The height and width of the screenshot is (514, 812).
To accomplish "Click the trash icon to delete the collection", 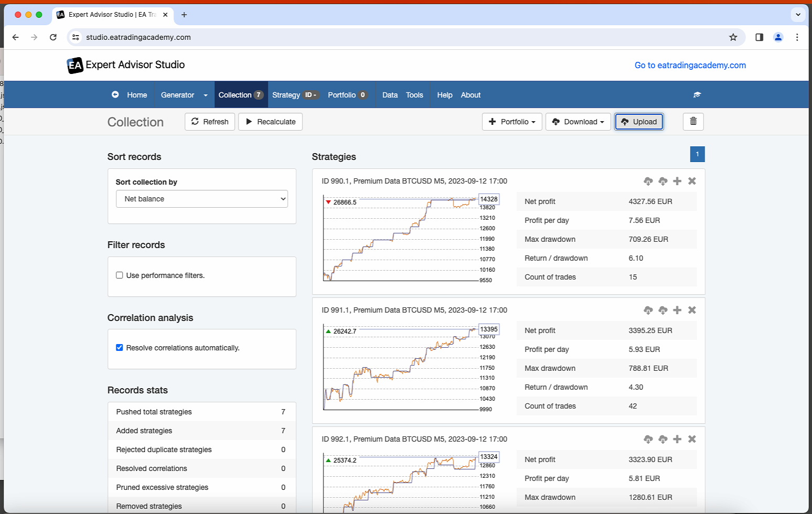I will [693, 121].
